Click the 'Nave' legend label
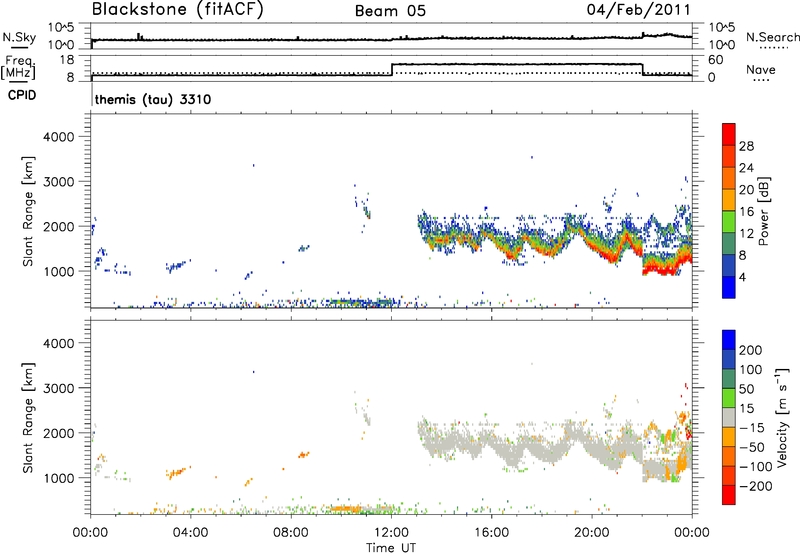This screenshot has width=800, height=554. 760,69
